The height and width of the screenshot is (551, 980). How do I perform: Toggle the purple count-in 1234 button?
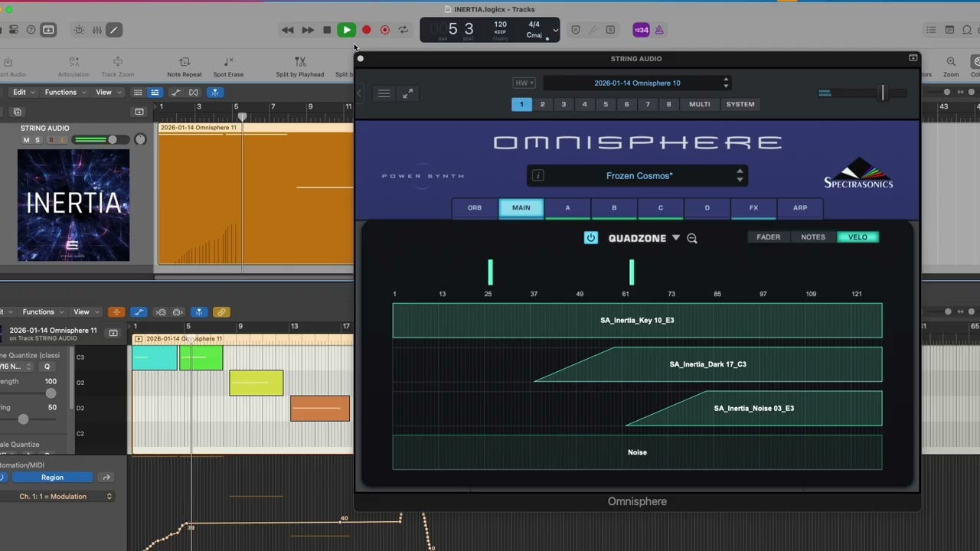point(641,30)
